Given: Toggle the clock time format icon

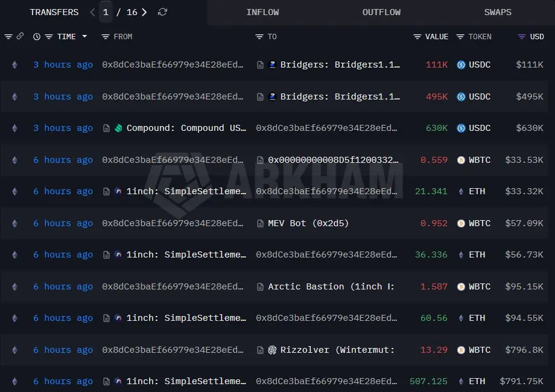Looking at the screenshot, I should 37,36.
